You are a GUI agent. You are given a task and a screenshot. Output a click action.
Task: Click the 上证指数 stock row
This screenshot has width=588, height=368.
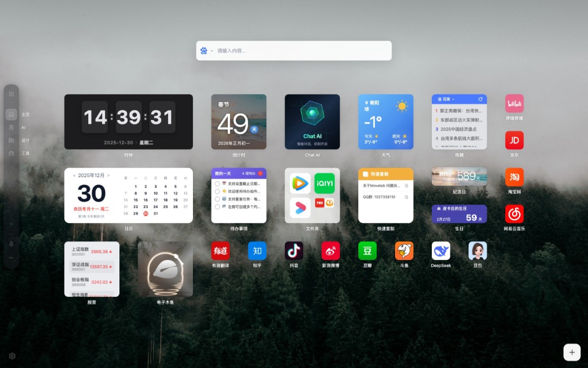(91, 251)
